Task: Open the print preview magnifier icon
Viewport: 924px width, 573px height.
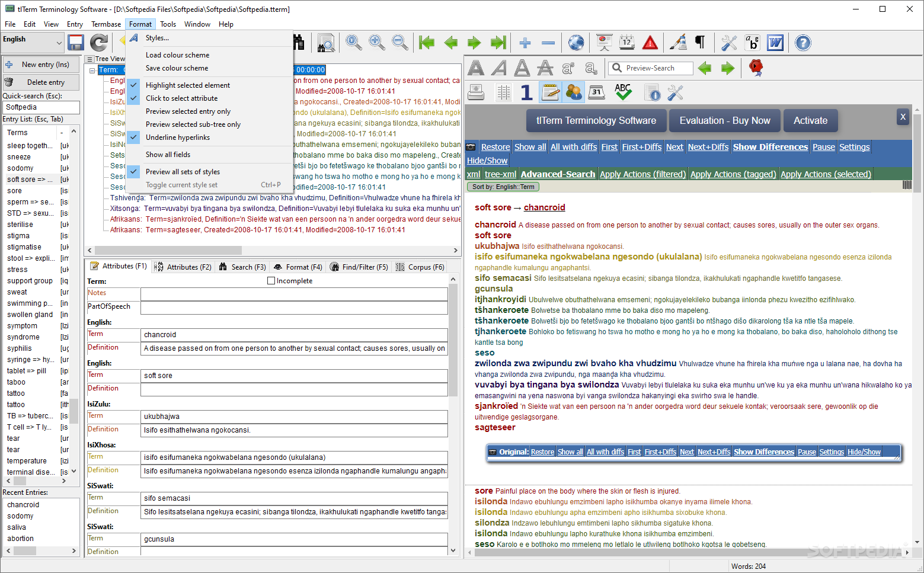Action: tap(326, 43)
